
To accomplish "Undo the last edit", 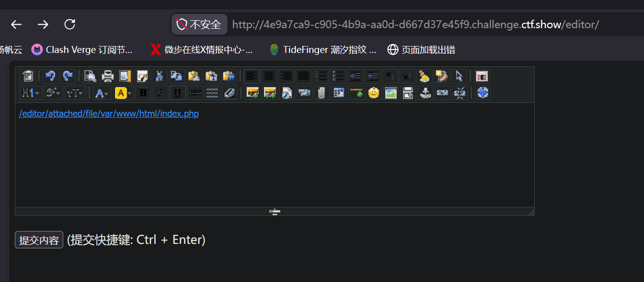I will [50, 76].
